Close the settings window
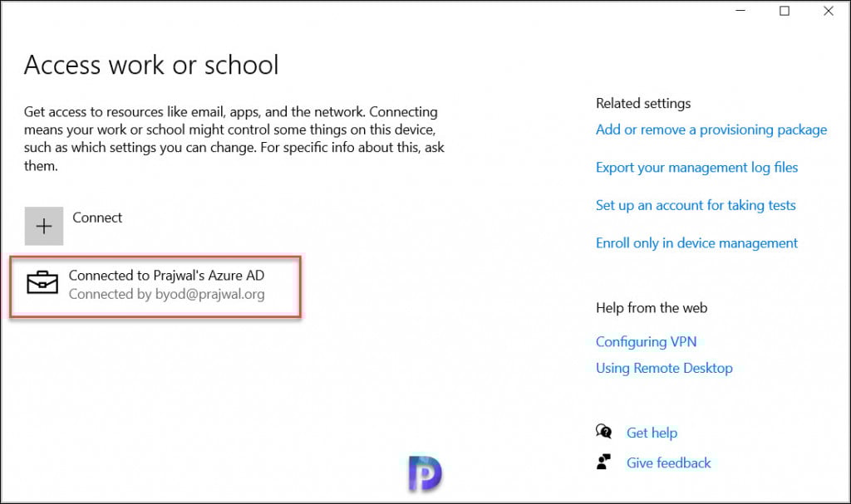851x504 pixels. [x=829, y=11]
